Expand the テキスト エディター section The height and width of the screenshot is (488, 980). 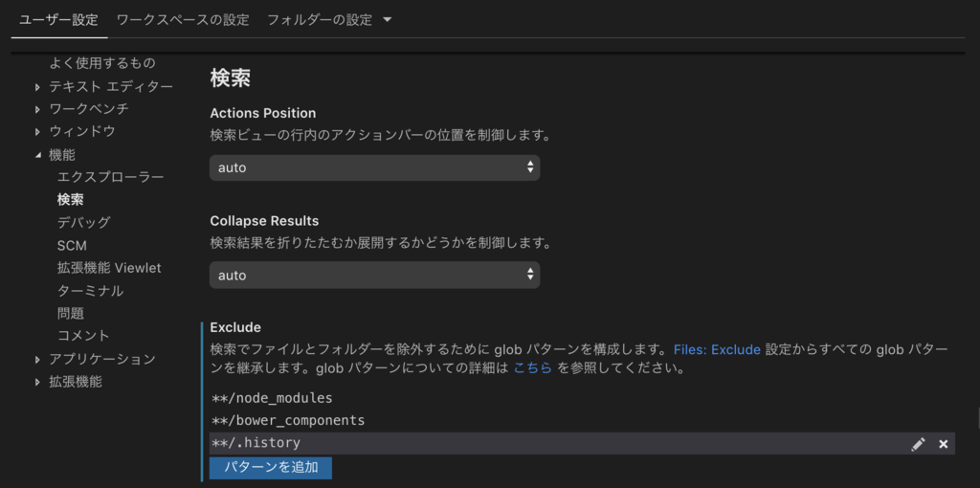(37, 87)
